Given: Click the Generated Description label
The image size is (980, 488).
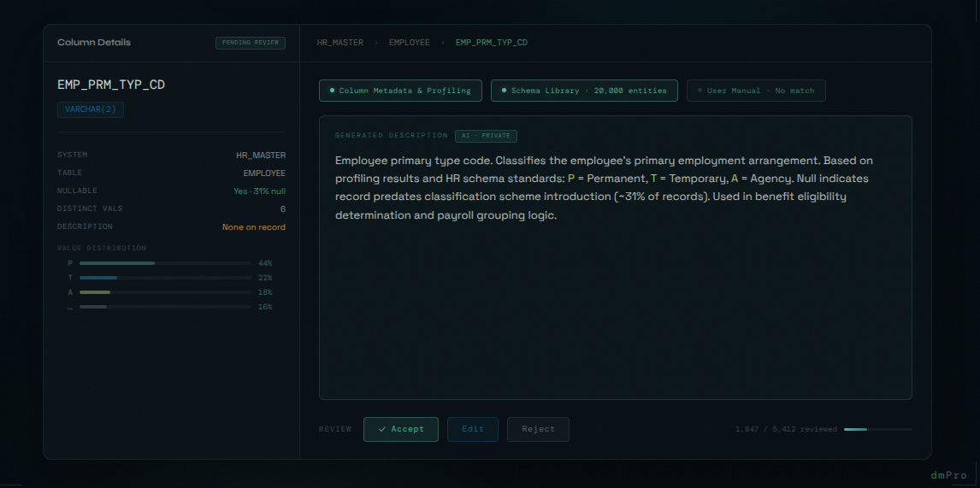Looking at the screenshot, I should click(x=392, y=136).
